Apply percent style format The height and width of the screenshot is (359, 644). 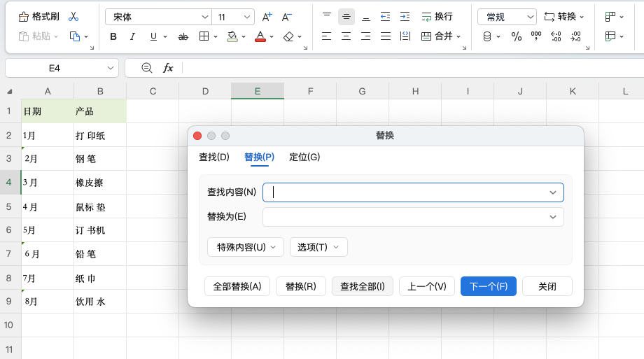coord(517,36)
